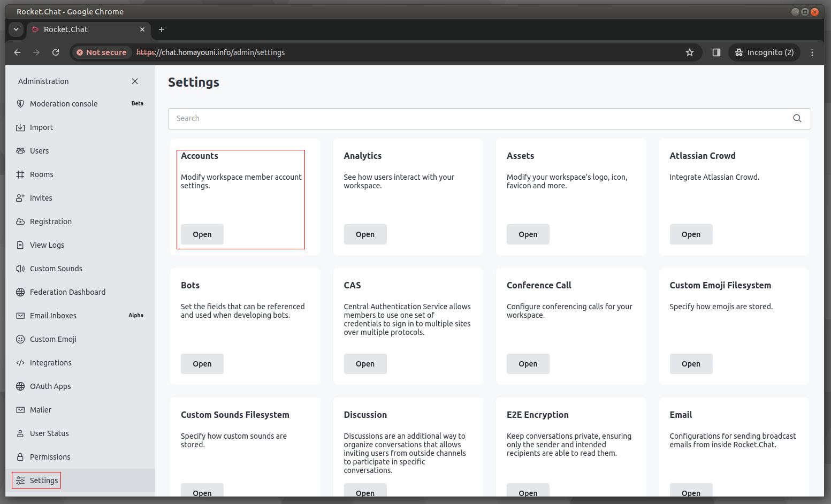Image resolution: width=831 pixels, height=504 pixels.
Task: Close the Administration panel with X
Action: pos(135,81)
